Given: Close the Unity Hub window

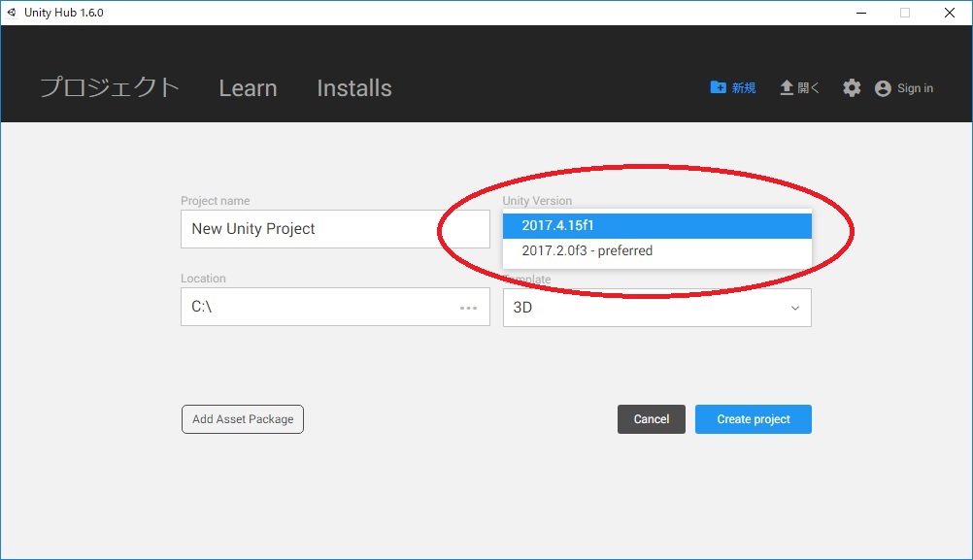Looking at the screenshot, I should [x=950, y=13].
